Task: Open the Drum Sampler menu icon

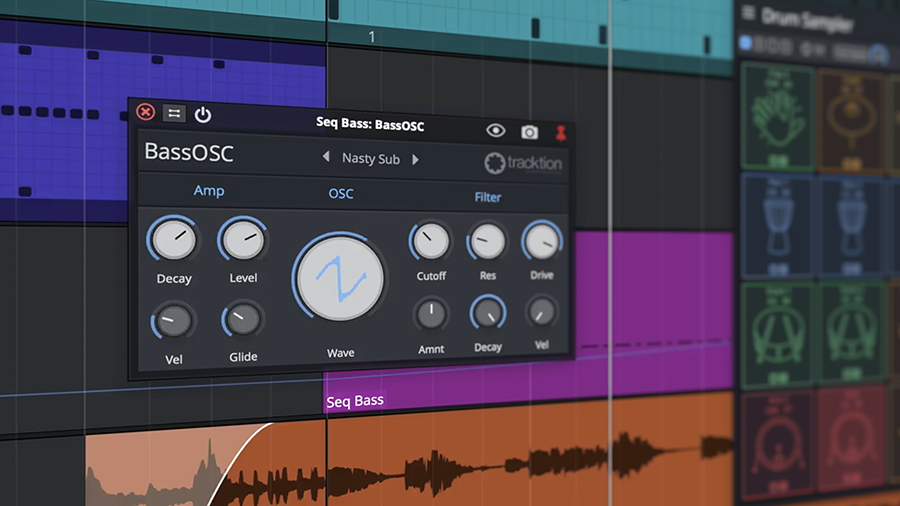Action: (748, 12)
